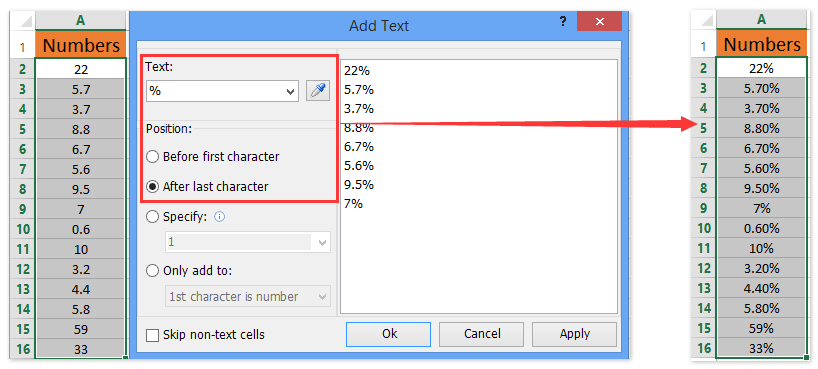
Task: Open the Specify position dropdown
Action: click(x=322, y=243)
